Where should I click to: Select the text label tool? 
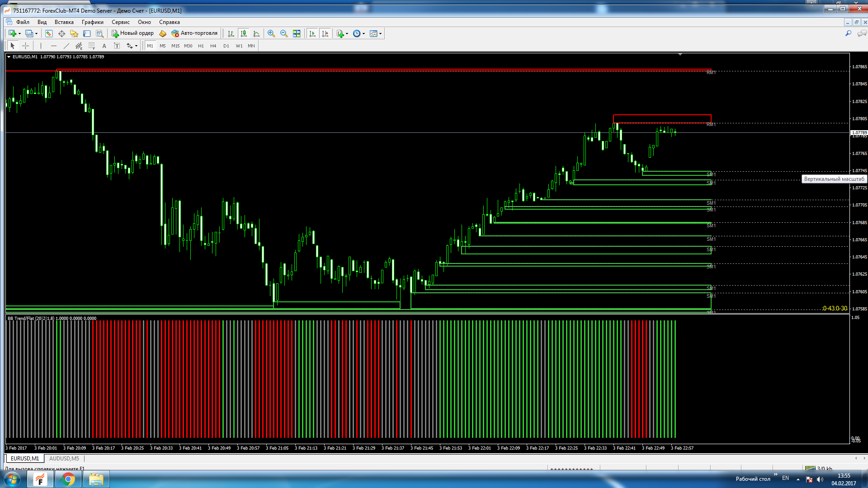[117, 46]
